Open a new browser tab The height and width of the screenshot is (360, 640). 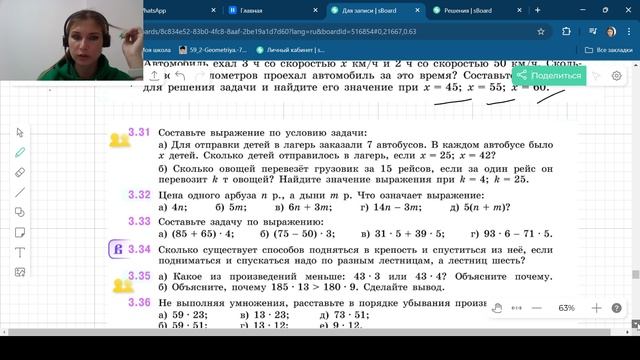[538, 10]
